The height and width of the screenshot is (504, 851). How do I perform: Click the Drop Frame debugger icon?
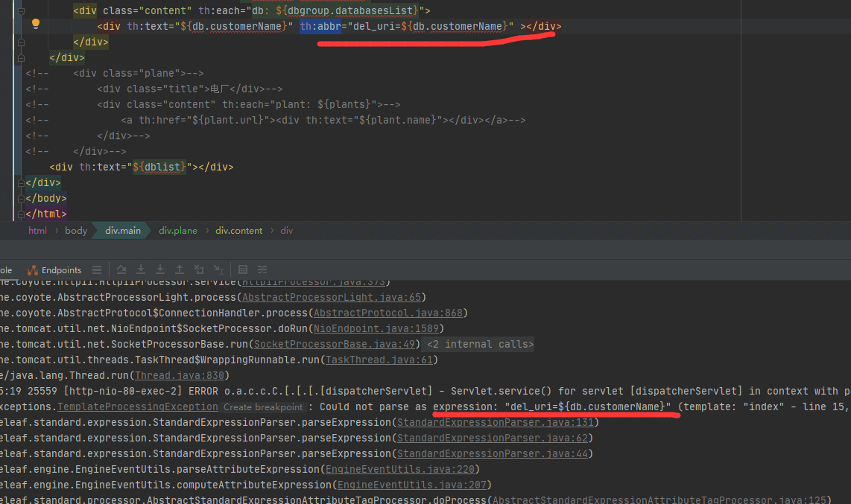pos(199,269)
